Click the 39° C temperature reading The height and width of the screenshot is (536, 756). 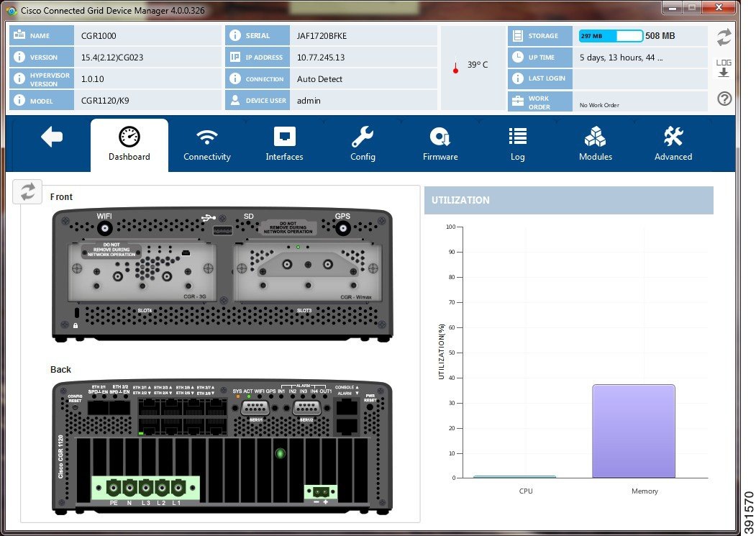click(478, 65)
